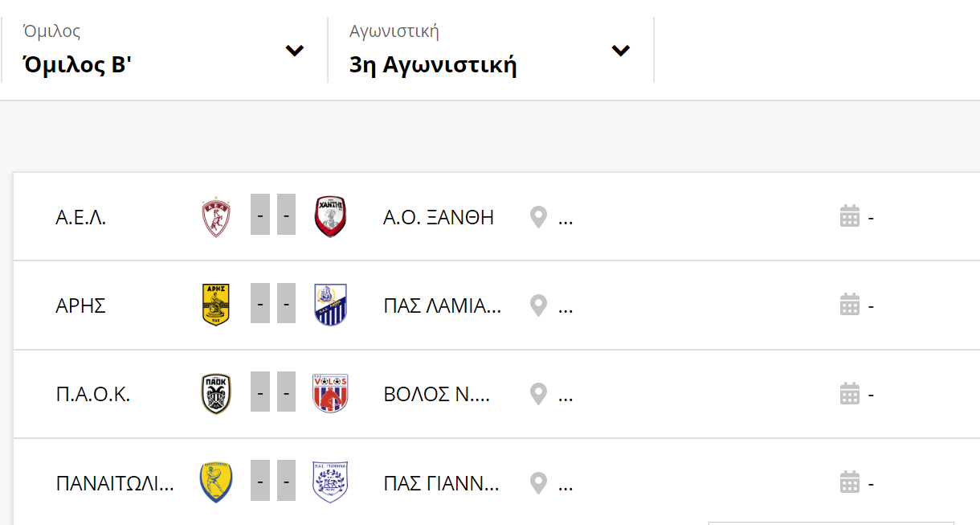Viewport: 980px width, 525px height.
Task: Click home score box in Π.Α.Ο.Κ. match
Action: (x=260, y=393)
